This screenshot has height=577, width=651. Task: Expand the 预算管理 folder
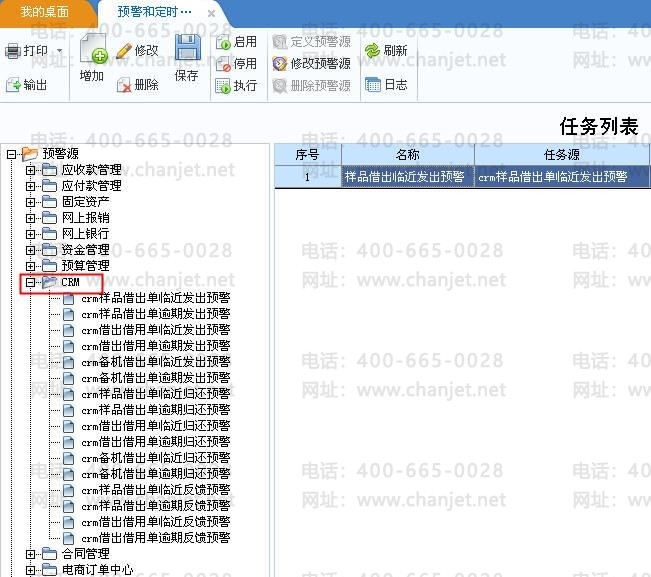click(x=30, y=266)
